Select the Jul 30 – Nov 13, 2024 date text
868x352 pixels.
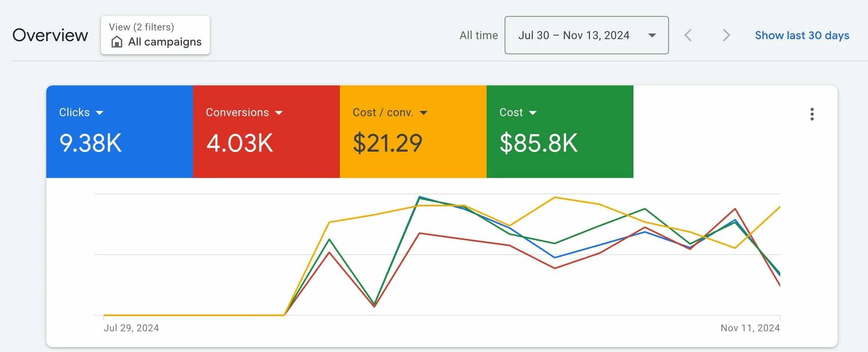[x=574, y=36]
